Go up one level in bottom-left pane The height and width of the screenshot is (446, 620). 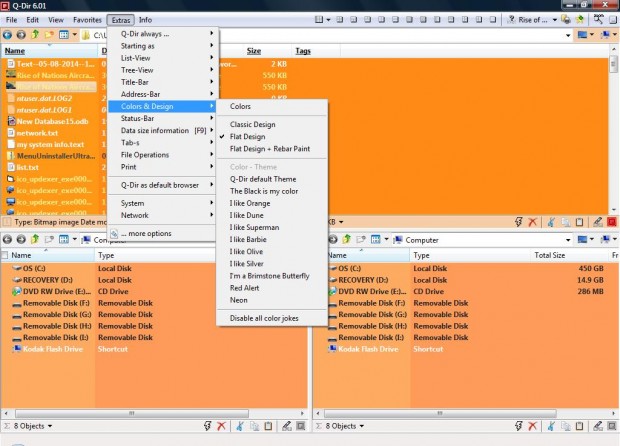(35, 239)
